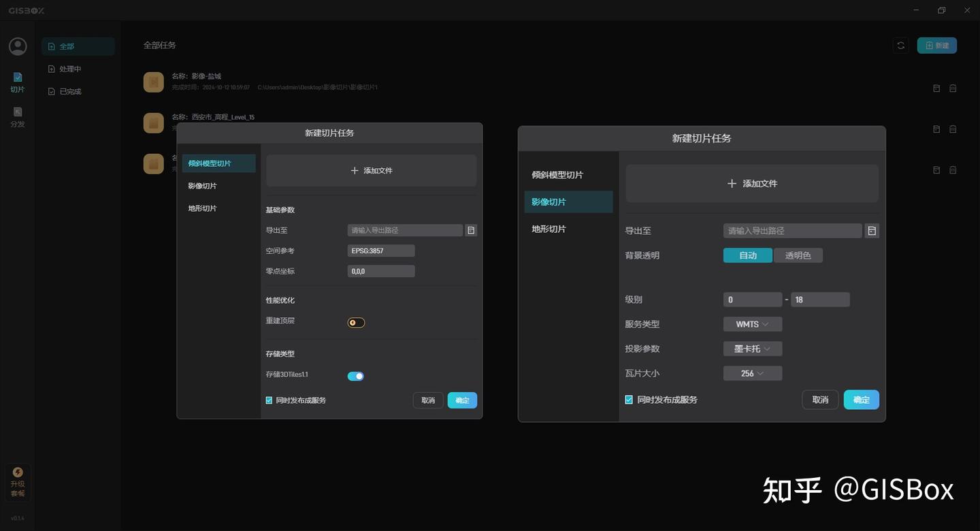Uncheck 同时发布成服务 in the 影像切片 dialog

pos(628,400)
